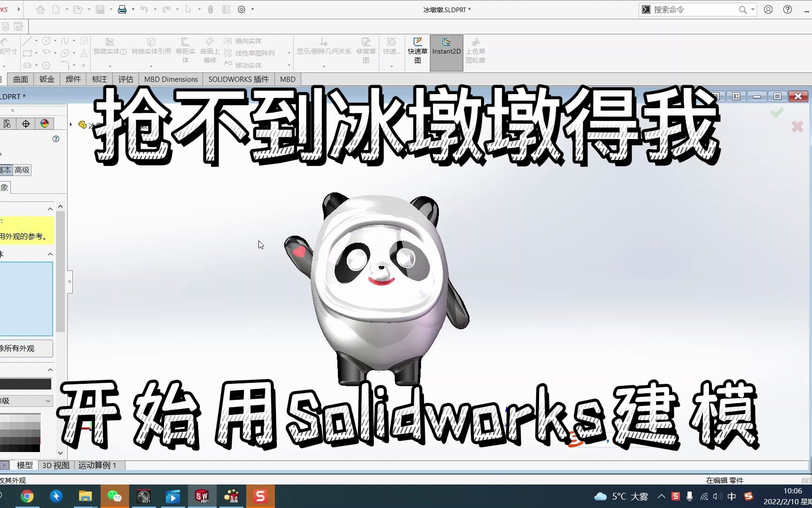Undo the last action
This screenshot has width=812, height=508.
tap(144, 9)
